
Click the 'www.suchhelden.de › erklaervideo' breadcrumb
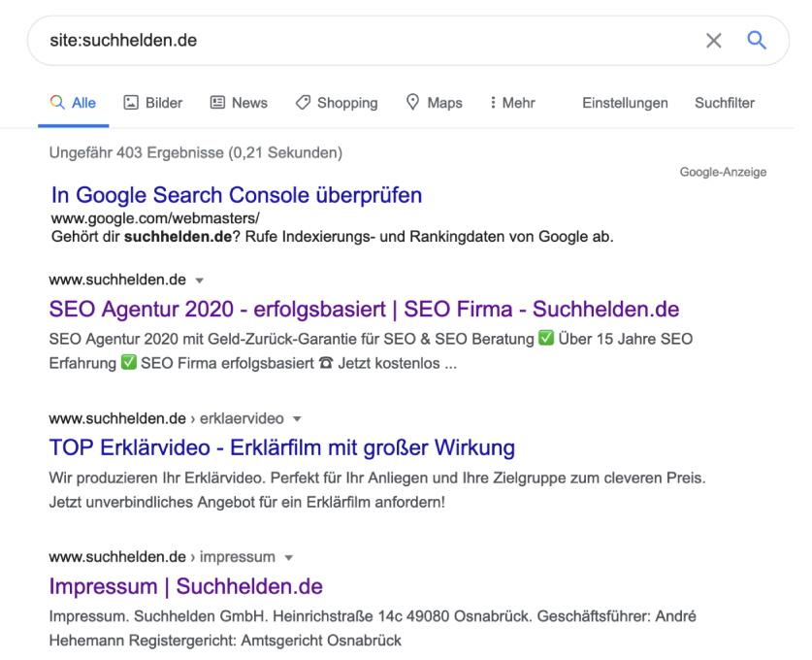tap(166, 418)
